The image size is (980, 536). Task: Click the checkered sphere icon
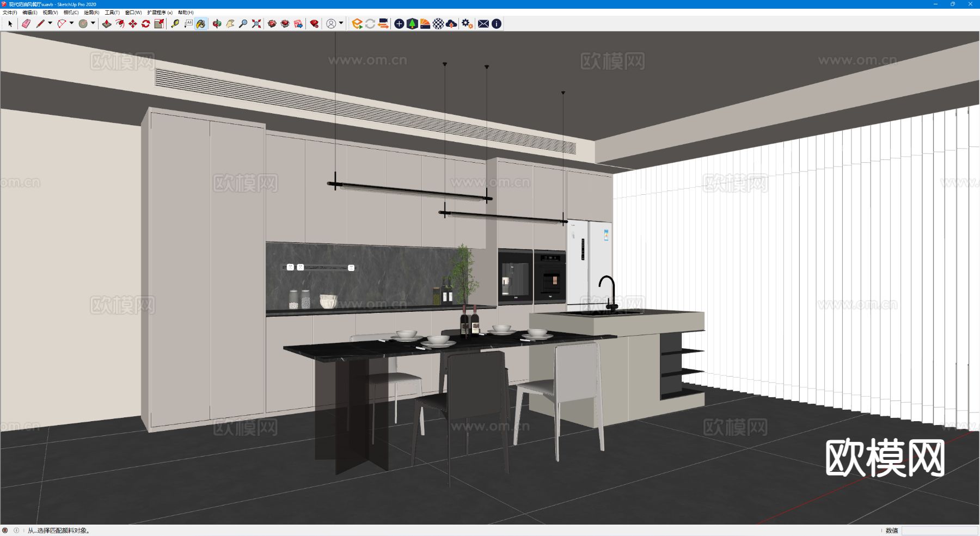[x=438, y=24]
